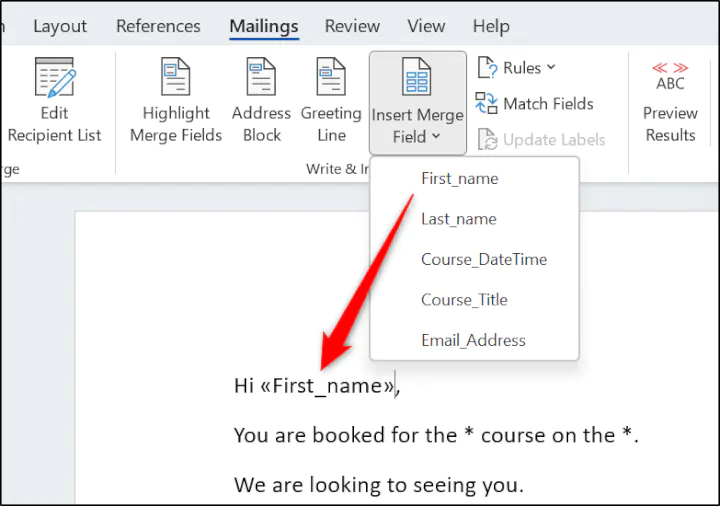
Task: Open the Help tab
Action: (491, 26)
